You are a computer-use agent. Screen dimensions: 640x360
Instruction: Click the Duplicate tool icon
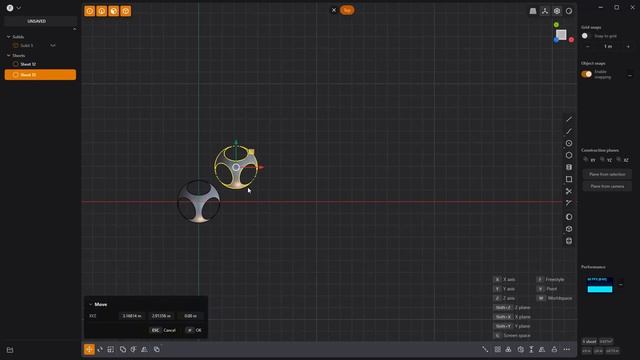tap(123, 349)
